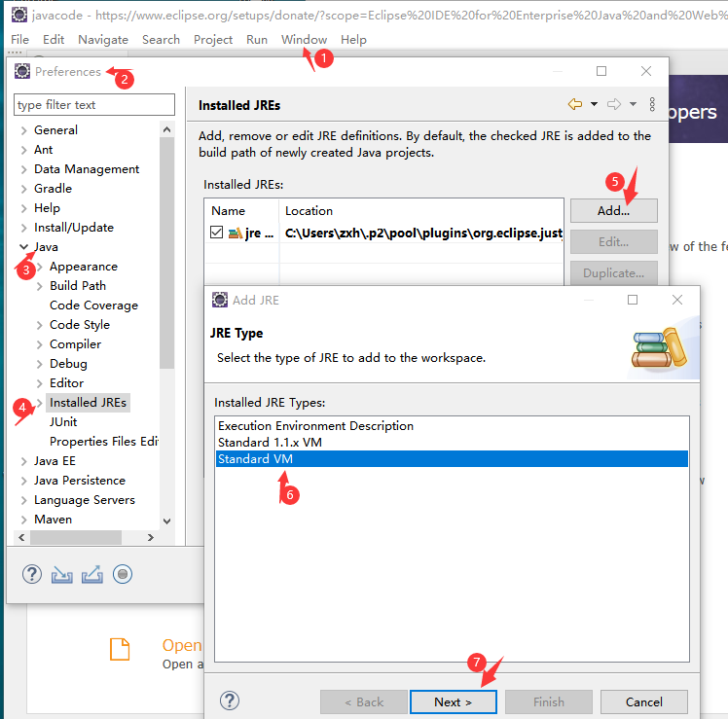Maximize the Add JRE dialog

pyautogui.click(x=633, y=300)
